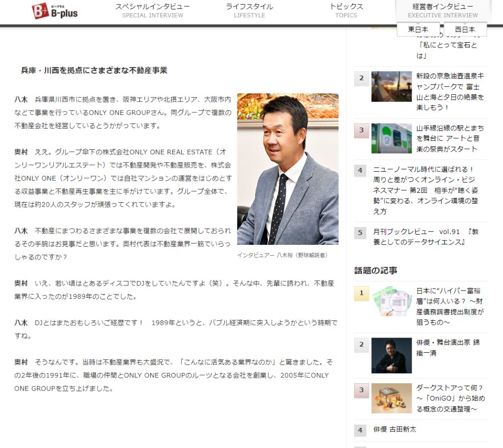503x448 pixels.
Task: Open the Lifestyle menu
Action: click(x=250, y=10)
